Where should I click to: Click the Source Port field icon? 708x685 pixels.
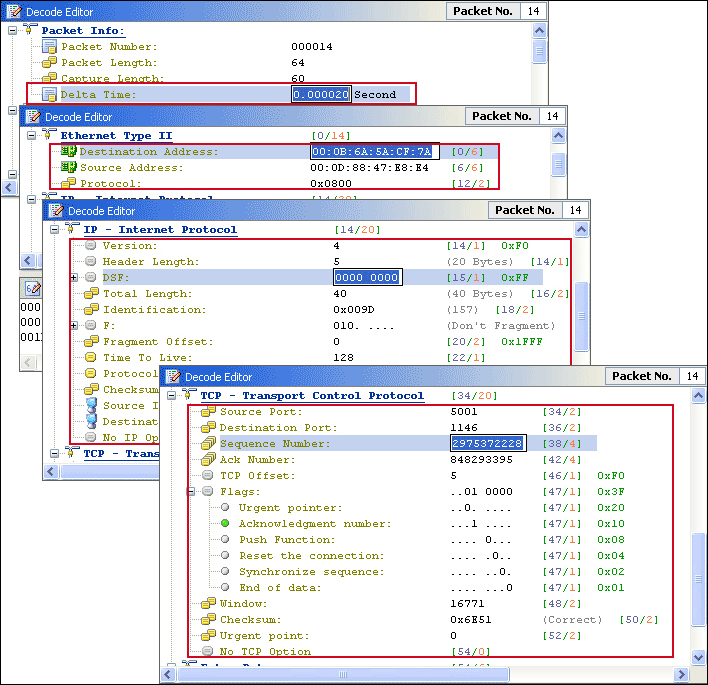pyautogui.click(x=208, y=412)
